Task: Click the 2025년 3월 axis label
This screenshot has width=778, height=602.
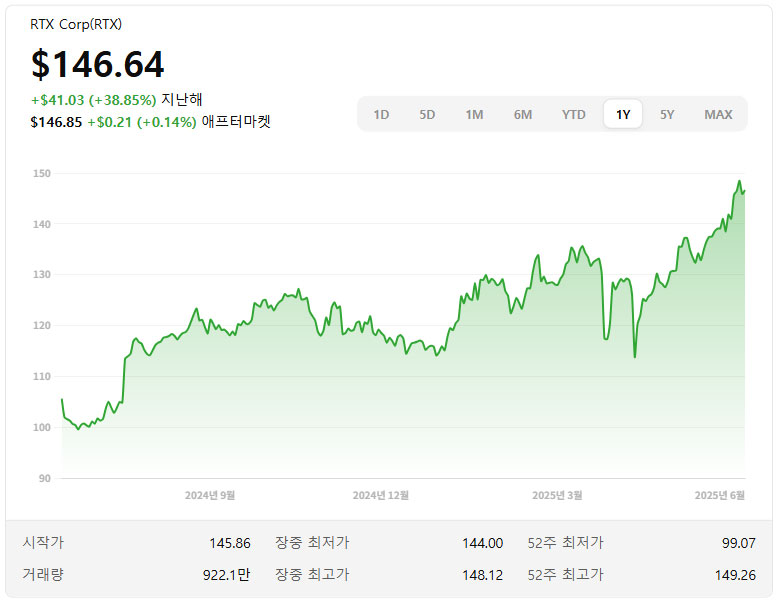Action: (557, 495)
